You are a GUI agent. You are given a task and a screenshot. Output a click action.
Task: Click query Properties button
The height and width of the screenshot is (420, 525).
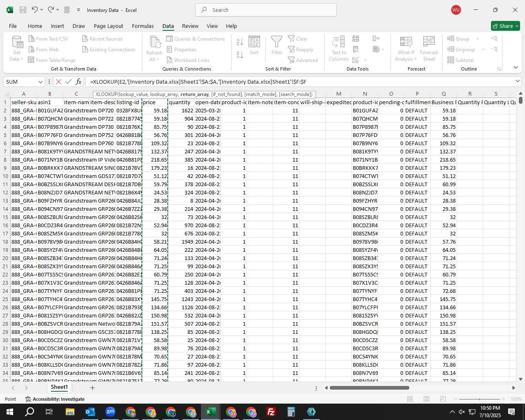tap(181, 49)
